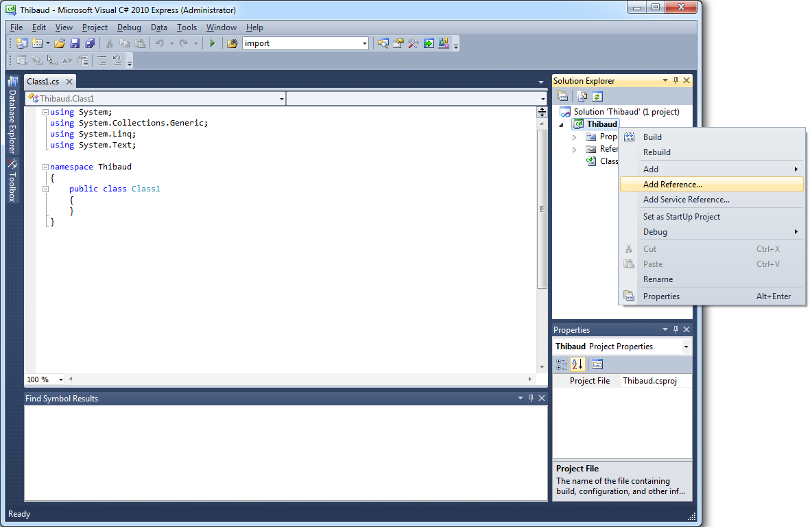The width and height of the screenshot is (812, 527).
Task: Choose Set as StartUp Project
Action: point(681,217)
